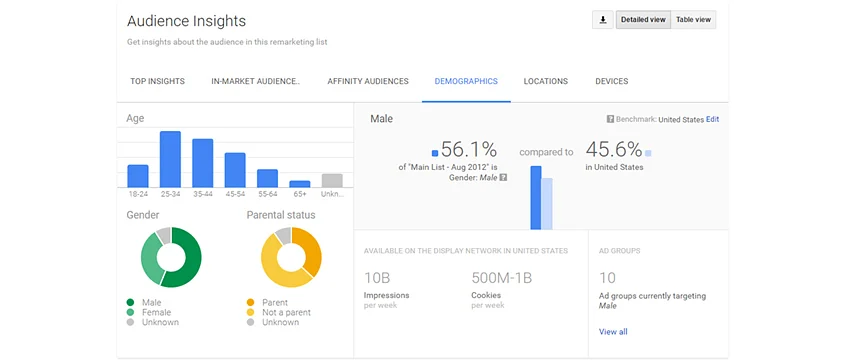848x360 pixels.
Task: Select the gray Unknown age bar
Action: (x=332, y=181)
